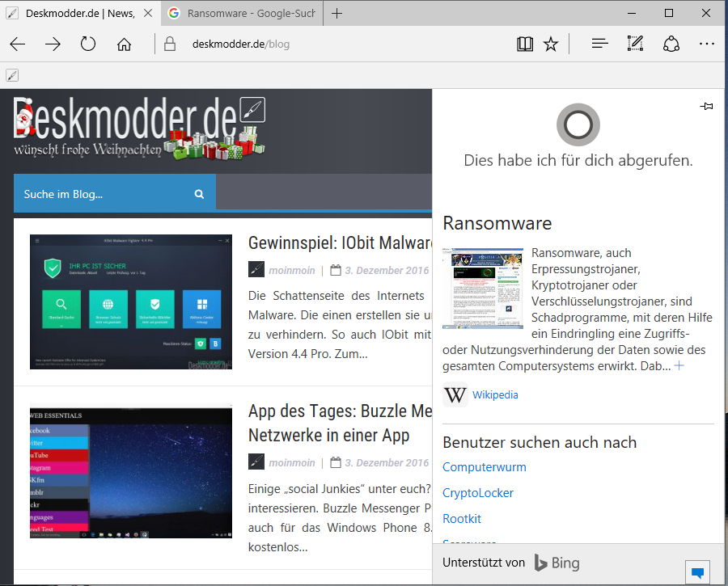Screen dimensions: 728x586
Task: Open the Rootkit related search
Action: (462, 519)
